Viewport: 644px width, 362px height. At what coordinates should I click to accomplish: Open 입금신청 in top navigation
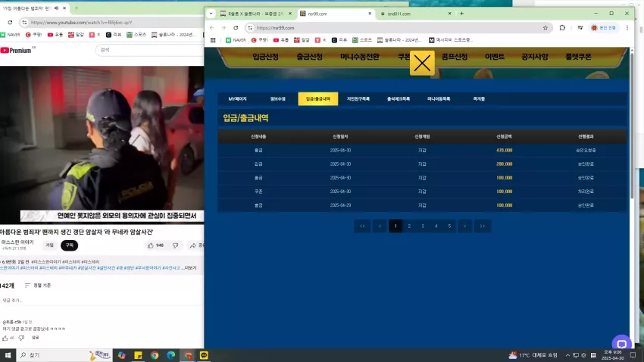(x=266, y=57)
